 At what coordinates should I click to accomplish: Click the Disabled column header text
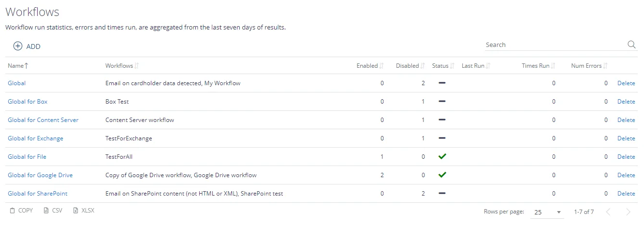(407, 66)
